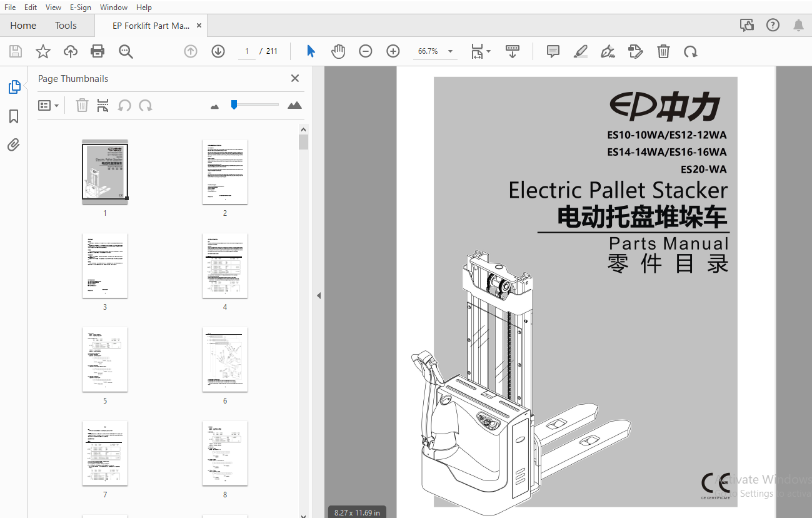This screenshot has width=812, height=518.
Task: Delete selected thumbnail page trash icon
Action: point(82,105)
